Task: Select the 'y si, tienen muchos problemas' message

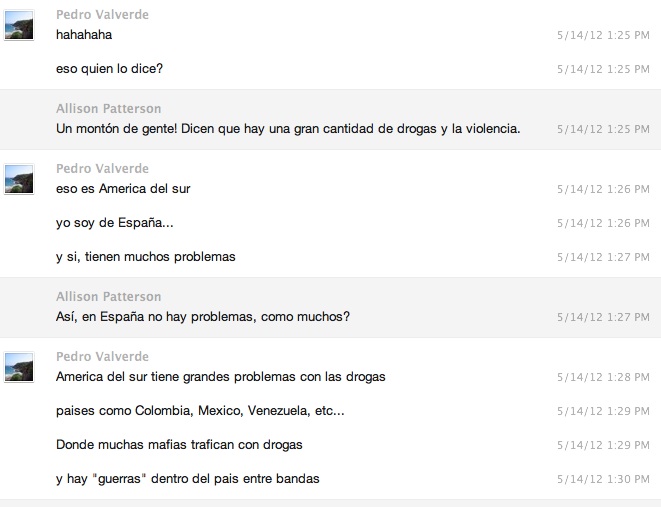Action: [x=146, y=257]
